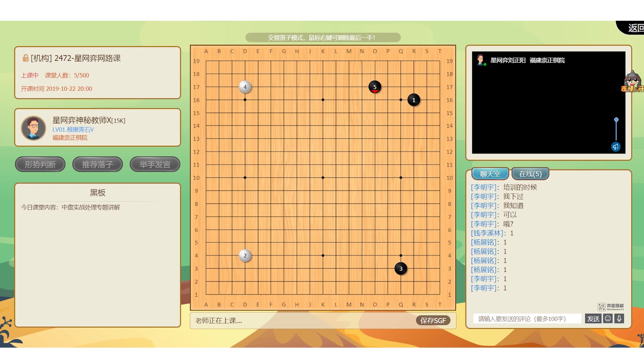The height and width of the screenshot is (362, 644).
Task: Click chat message 我下过
Action: pos(513,196)
